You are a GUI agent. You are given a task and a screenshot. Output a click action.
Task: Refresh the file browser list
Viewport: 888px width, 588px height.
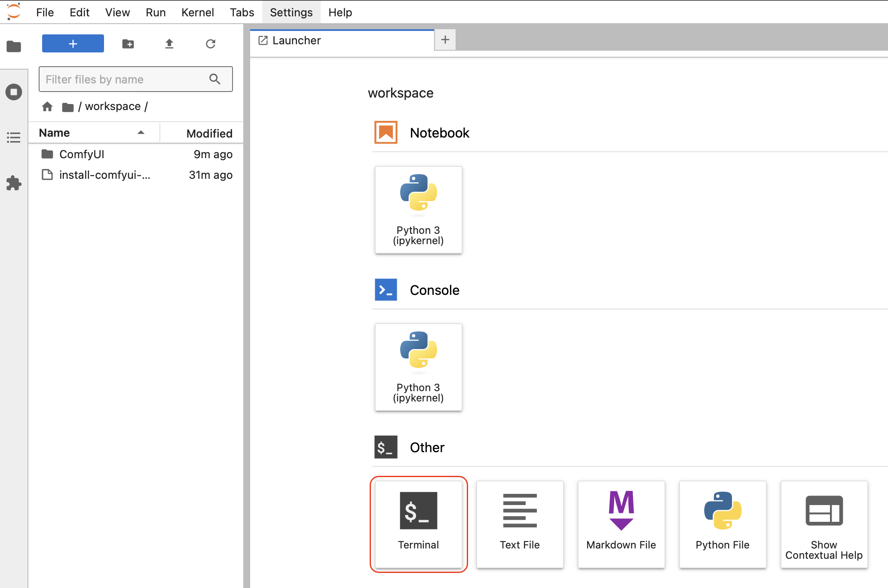(210, 44)
